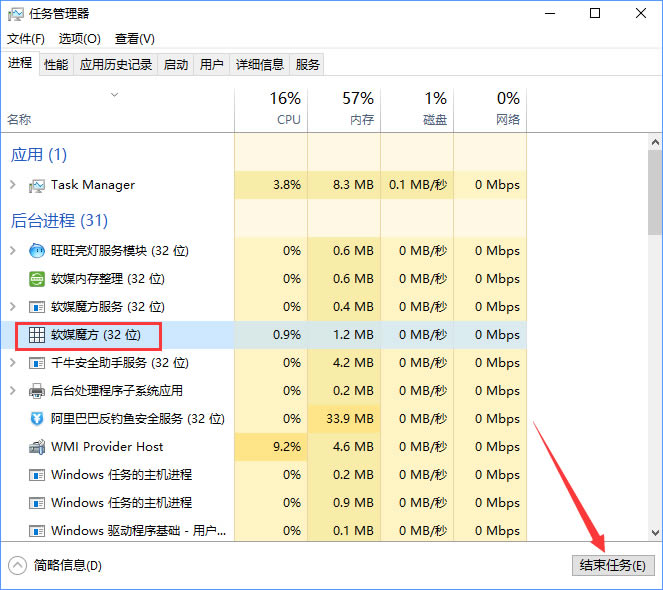Screen dimensions: 663x590
Task: Open the 文件(F) menu
Action: click(x=26, y=39)
